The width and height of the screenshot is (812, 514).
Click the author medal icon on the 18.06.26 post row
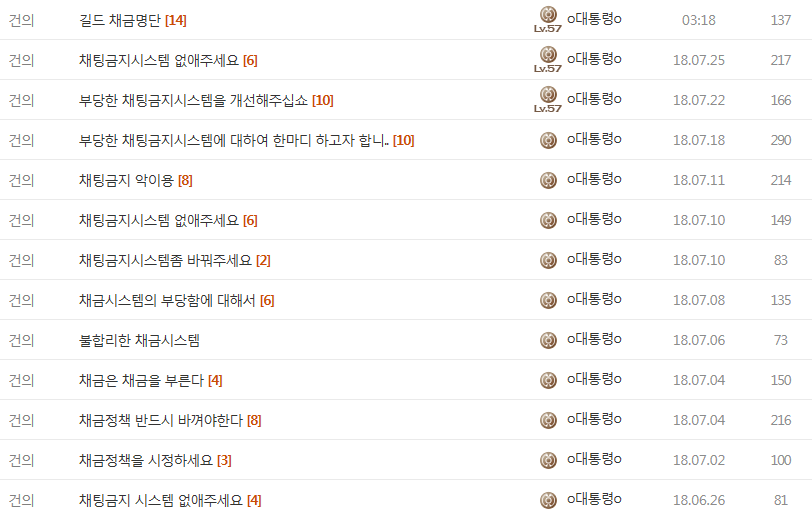(x=548, y=500)
